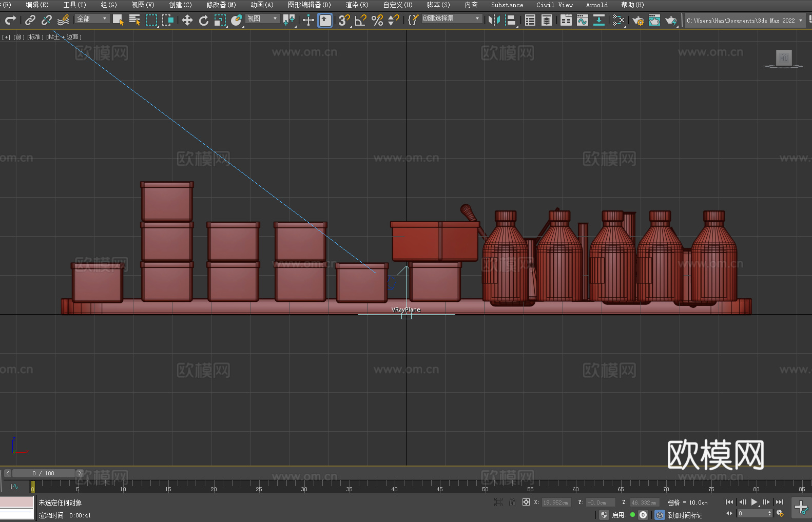
Task: Open Render Setup teapot icon
Action: point(638,20)
